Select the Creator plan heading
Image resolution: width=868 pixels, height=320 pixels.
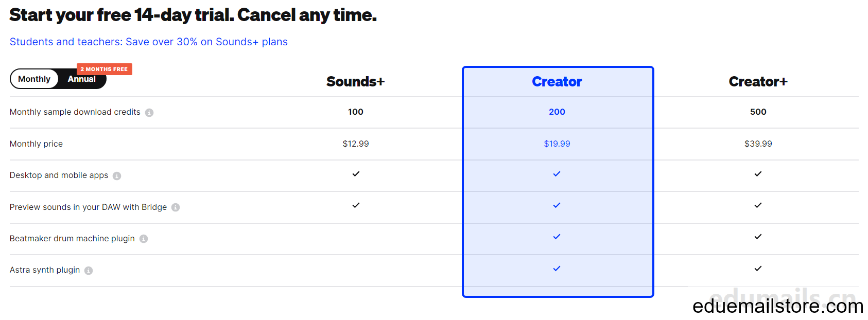click(x=557, y=82)
